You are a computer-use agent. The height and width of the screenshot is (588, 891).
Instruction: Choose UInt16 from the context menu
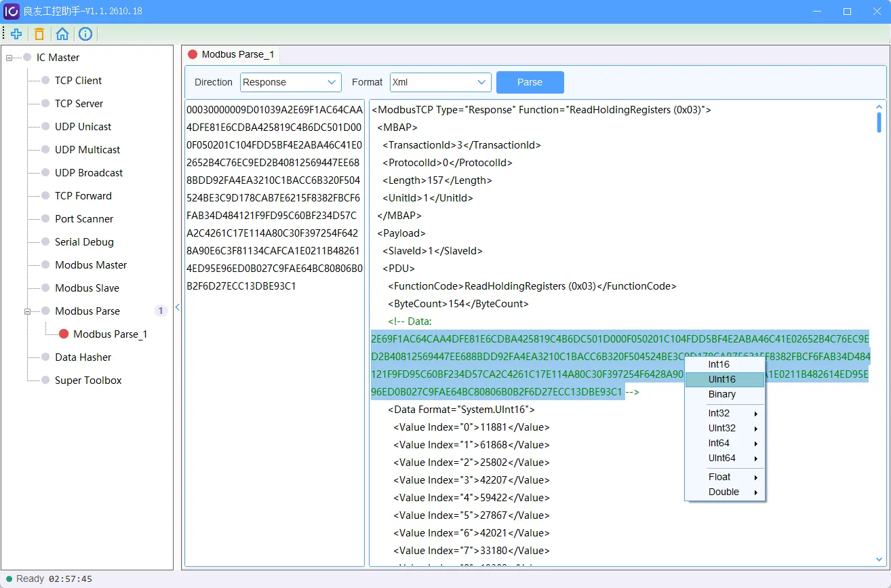click(725, 379)
